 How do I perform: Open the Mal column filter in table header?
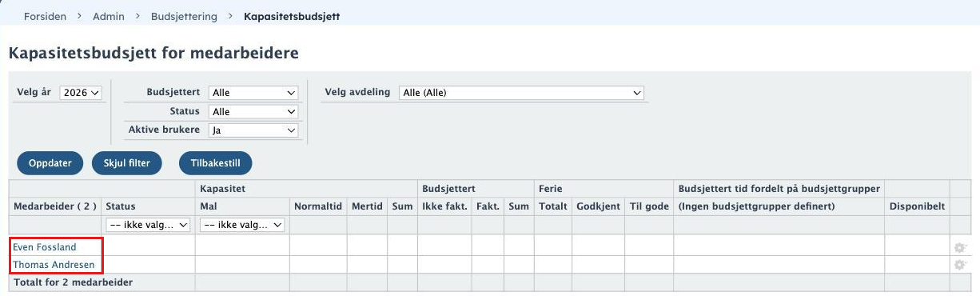(243, 225)
